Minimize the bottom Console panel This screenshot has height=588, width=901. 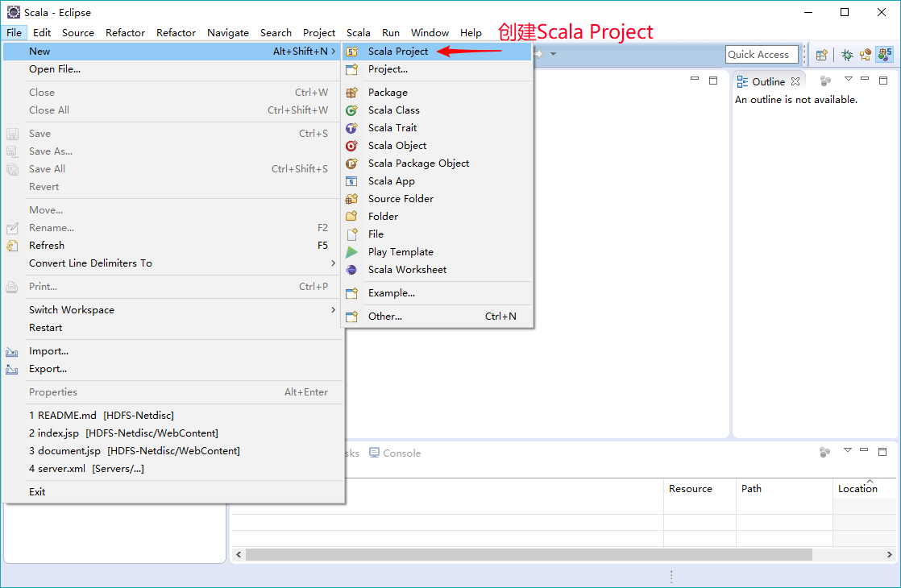pos(864,449)
